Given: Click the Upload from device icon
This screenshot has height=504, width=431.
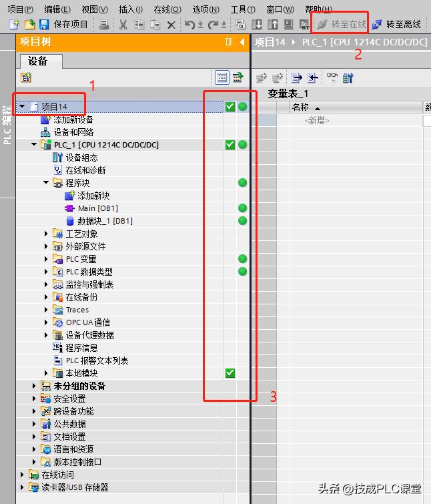Looking at the screenshot, I should coord(272,25).
